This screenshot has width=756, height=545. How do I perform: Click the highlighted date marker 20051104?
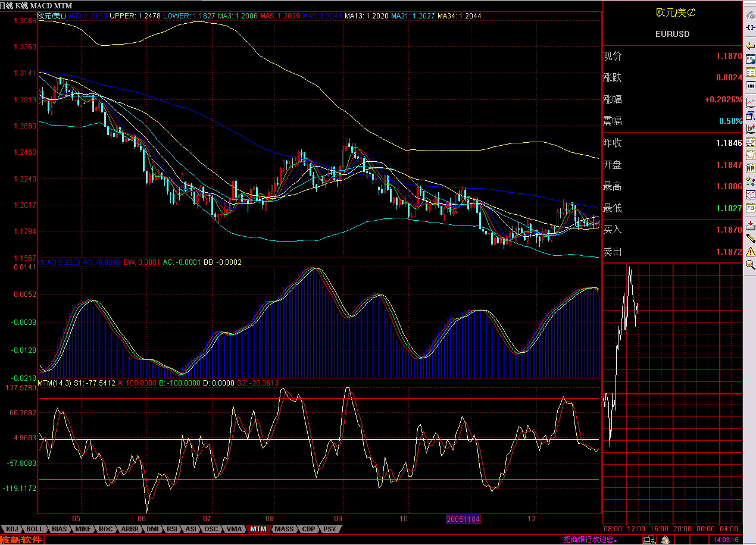(x=463, y=519)
